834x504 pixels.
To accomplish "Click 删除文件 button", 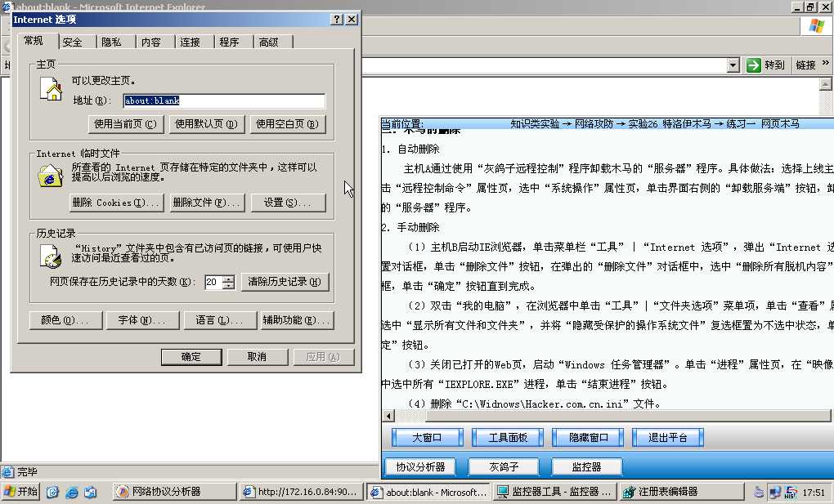I will tap(207, 203).
